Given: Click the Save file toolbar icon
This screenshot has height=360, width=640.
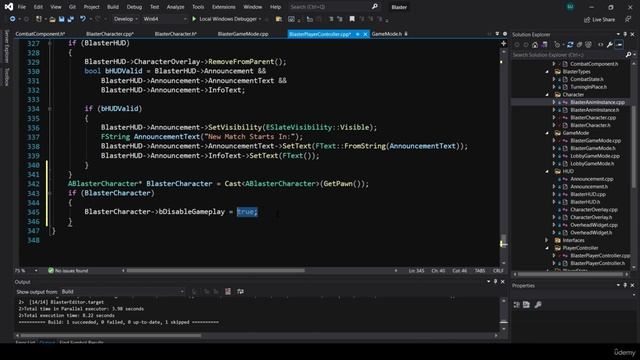Looking at the screenshot, I should tap(62, 19).
